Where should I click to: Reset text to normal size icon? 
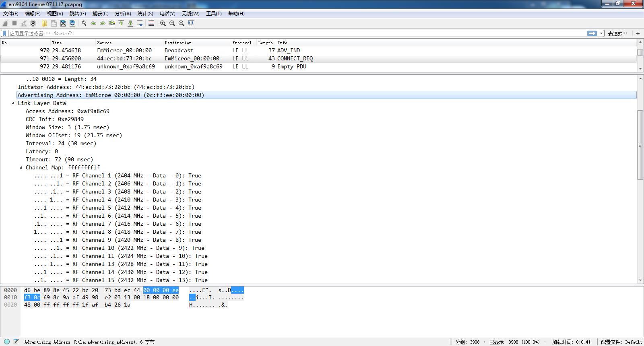182,23
